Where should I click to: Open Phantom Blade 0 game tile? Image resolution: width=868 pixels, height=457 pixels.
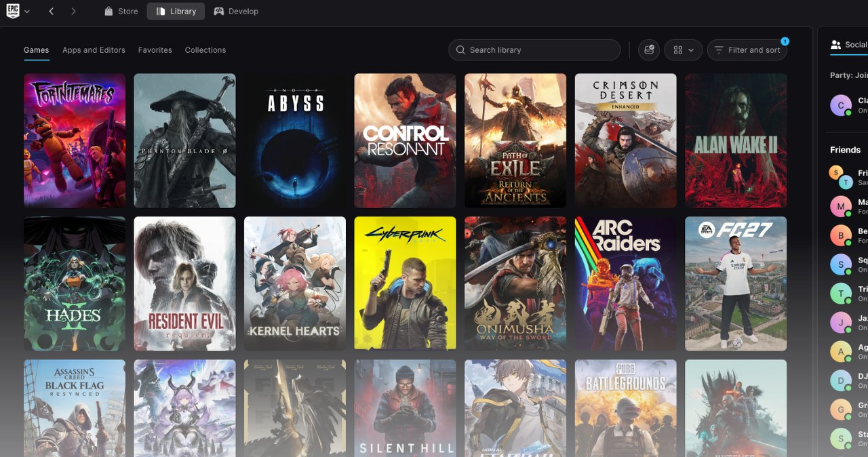pyautogui.click(x=184, y=140)
